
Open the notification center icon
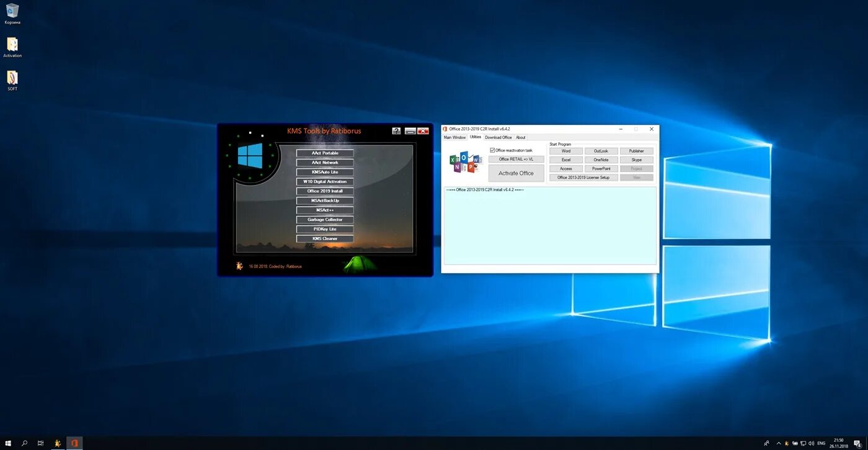[857, 443]
